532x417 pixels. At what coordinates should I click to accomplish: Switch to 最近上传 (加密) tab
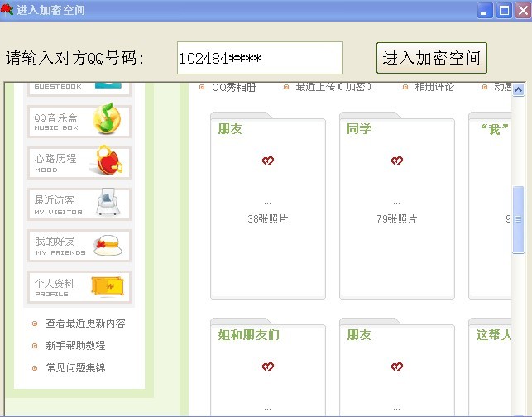333,87
